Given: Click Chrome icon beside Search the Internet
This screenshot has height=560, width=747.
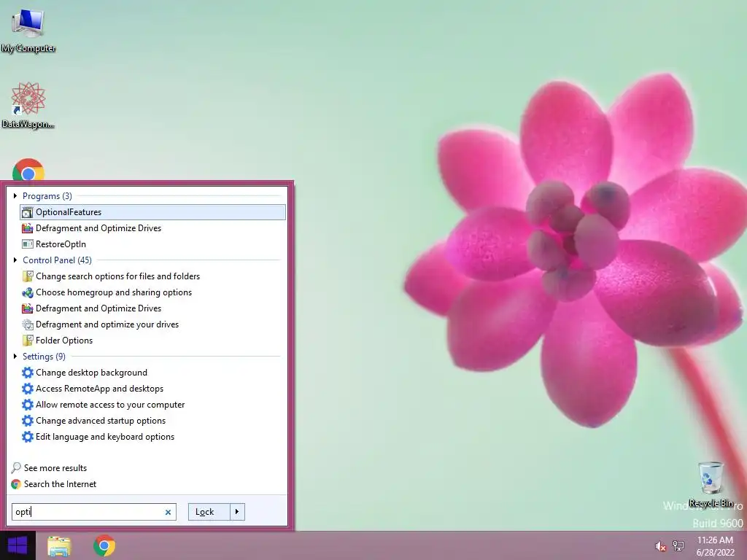Looking at the screenshot, I should point(16,484).
